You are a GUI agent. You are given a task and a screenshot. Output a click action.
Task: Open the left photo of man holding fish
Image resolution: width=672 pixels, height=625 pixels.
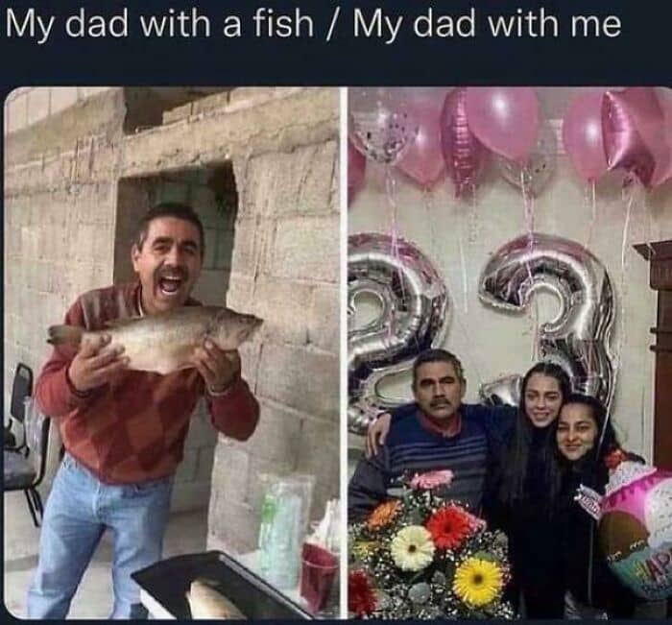(172, 353)
